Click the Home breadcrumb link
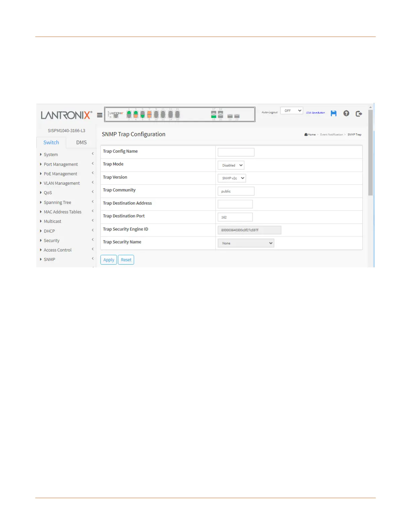 coord(312,135)
